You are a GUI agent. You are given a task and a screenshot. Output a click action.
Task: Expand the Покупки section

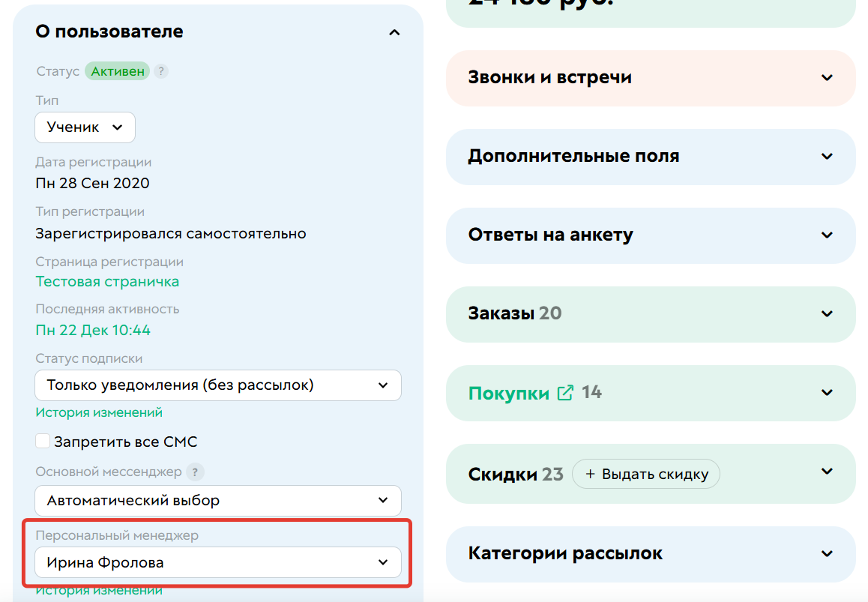coord(827,393)
